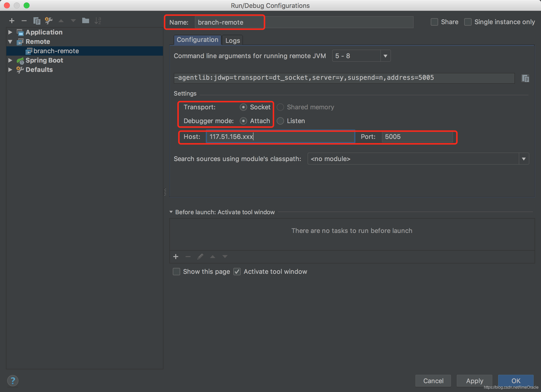
Task: Select the Configuration tab
Action: pyautogui.click(x=197, y=40)
